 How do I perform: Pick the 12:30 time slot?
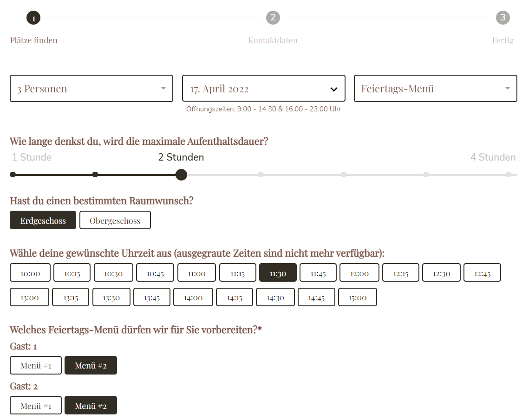click(442, 273)
